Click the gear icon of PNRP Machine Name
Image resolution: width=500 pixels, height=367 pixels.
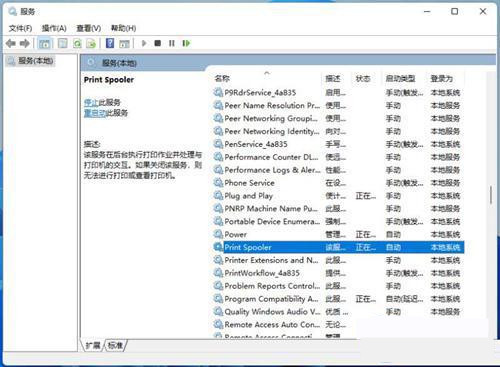218,209
